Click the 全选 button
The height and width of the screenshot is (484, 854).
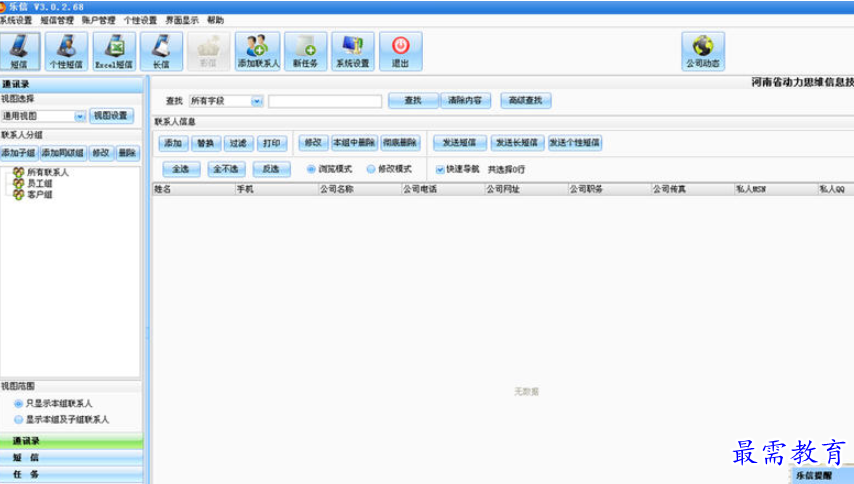click(181, 169)
